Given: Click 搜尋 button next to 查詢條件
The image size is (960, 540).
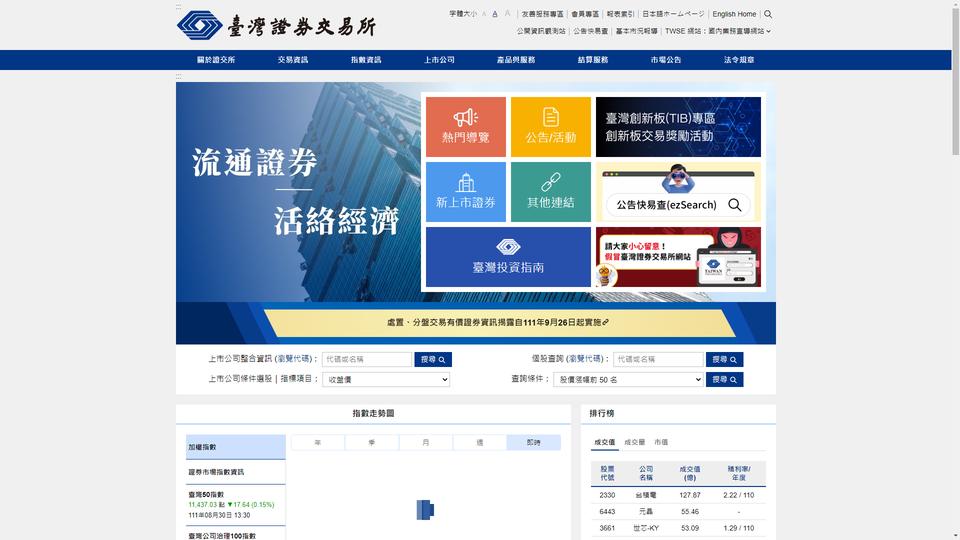Looking at the screenshot, I should point(724,380).
